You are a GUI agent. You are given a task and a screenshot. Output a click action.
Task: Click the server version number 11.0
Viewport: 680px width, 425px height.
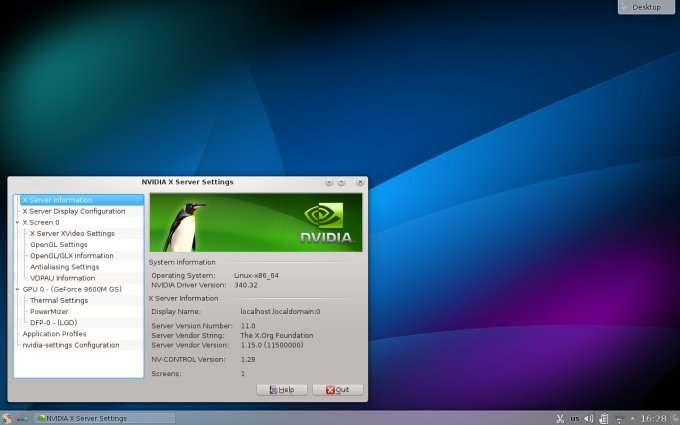pos(248,326)
